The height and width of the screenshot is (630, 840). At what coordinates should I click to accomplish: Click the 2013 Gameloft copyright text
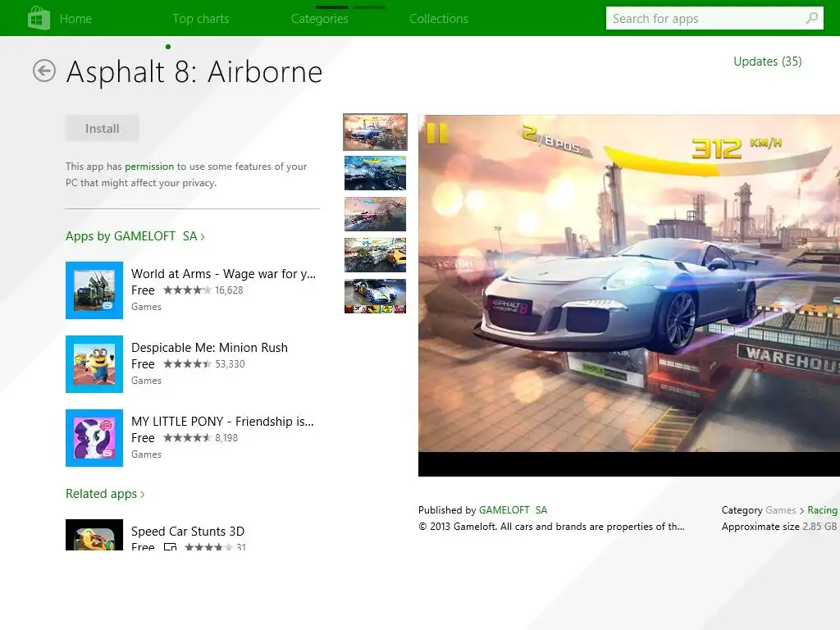point(551,527)
